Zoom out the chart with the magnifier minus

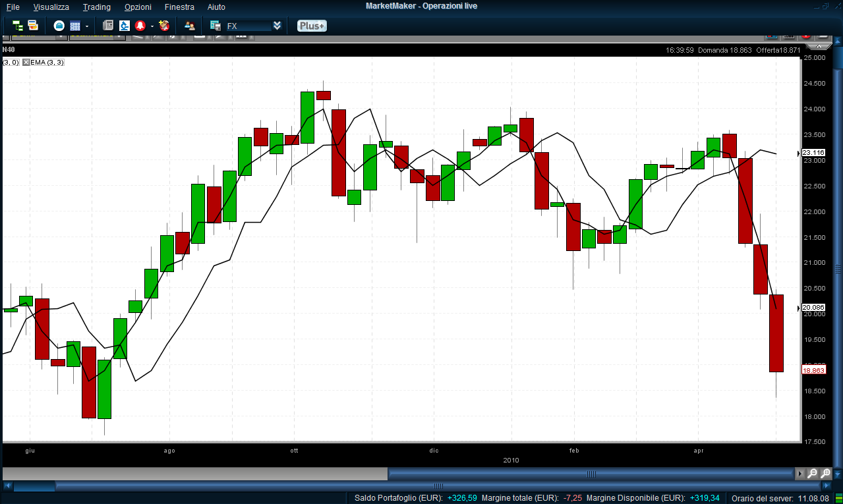(812, 474)
